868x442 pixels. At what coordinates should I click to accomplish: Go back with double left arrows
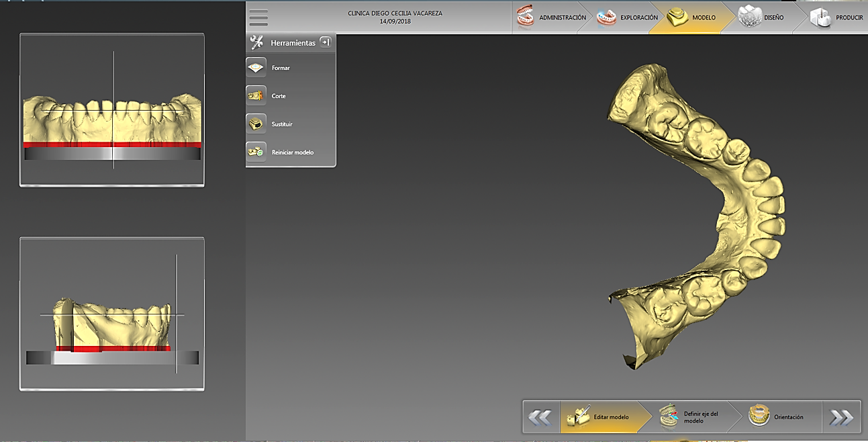tap(540, 417)
